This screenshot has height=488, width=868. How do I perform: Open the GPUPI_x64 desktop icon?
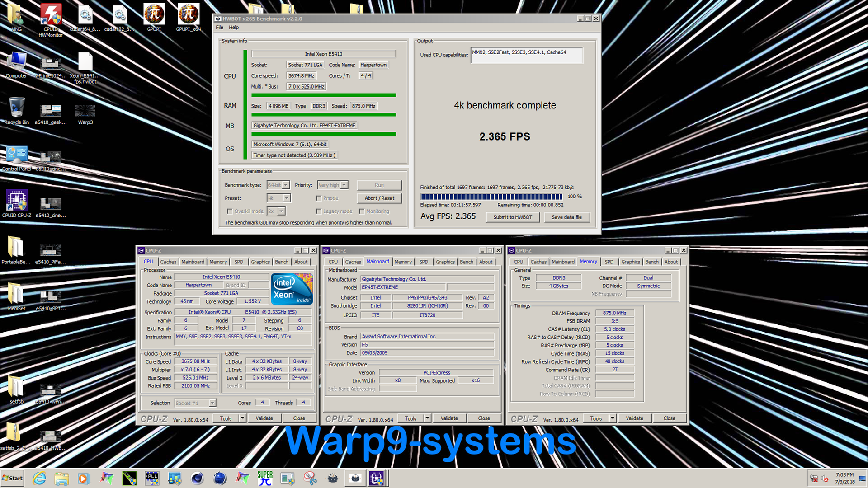point(189,18)
